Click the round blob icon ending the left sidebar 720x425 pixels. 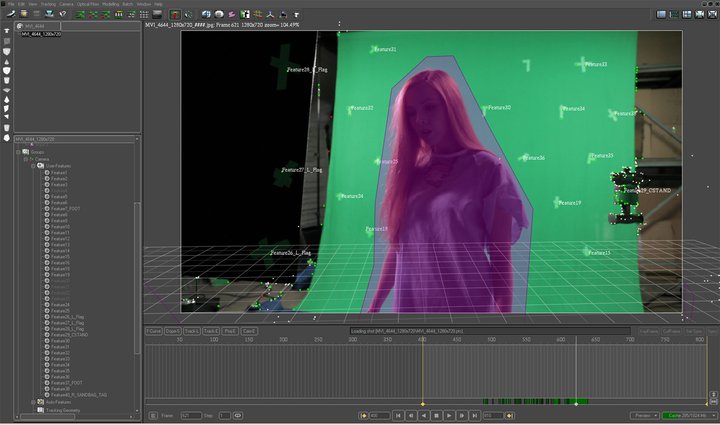point(6,138)
